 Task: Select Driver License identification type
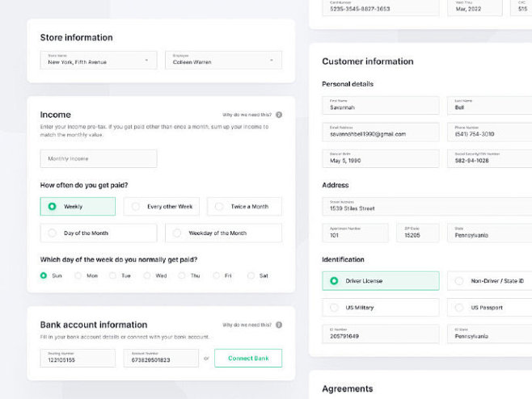pos(380,281)
